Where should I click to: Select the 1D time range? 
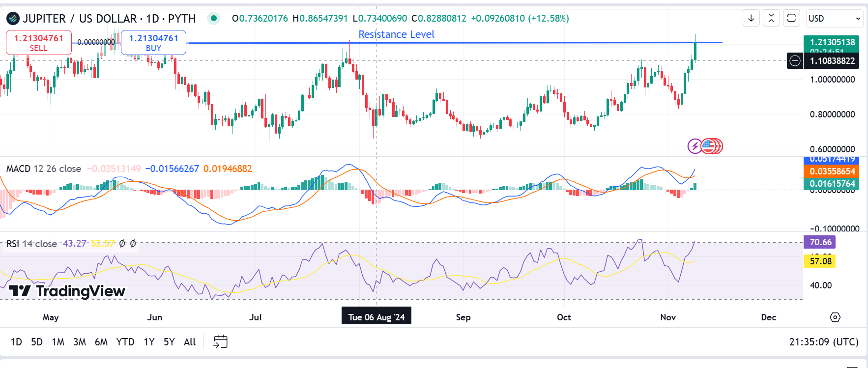[x=16, y=342]
